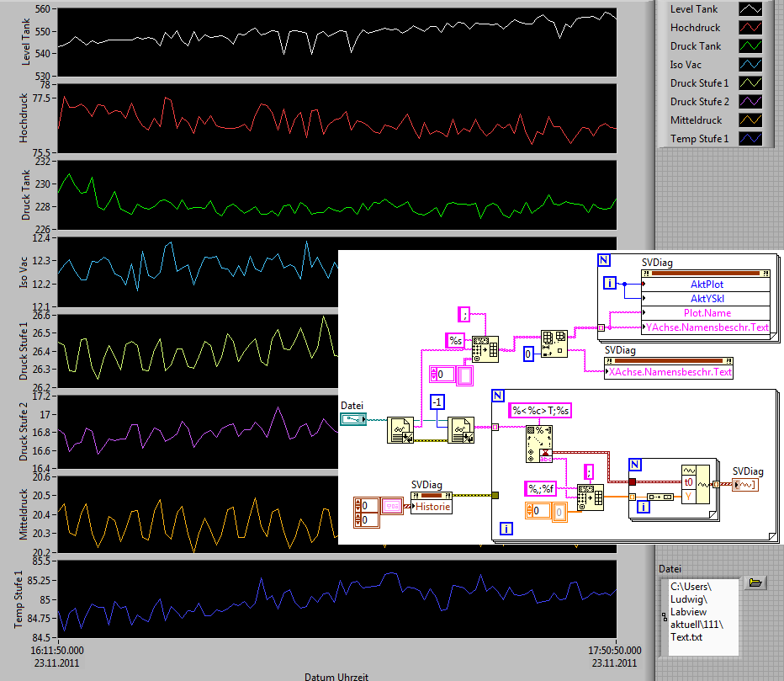Select the 0 index constant at Index Array

[528, 354]
